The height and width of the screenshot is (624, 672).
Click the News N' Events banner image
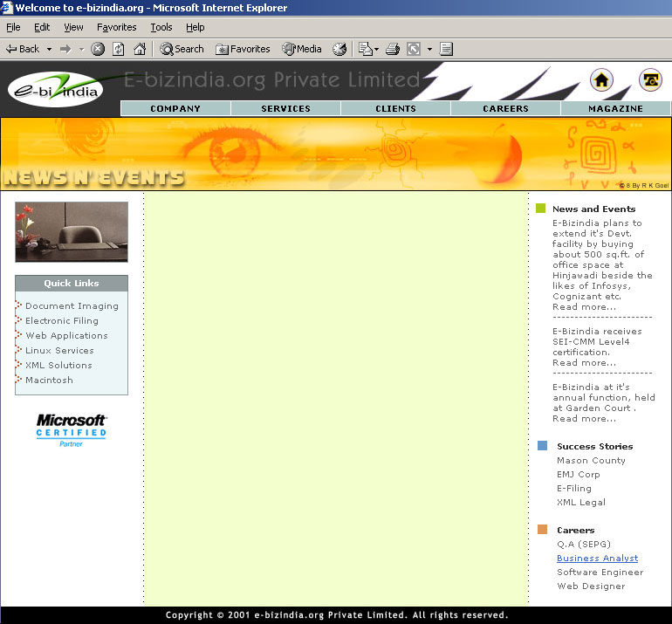point(336,154)
